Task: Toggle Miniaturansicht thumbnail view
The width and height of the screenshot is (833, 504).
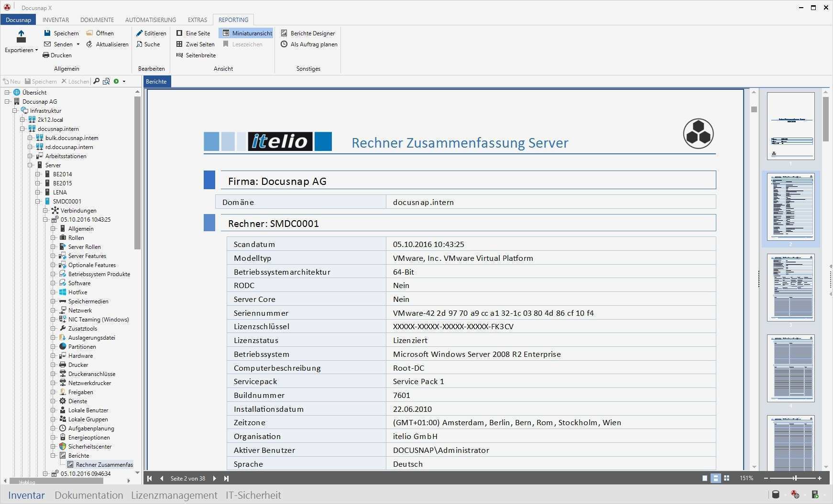Action: [246, 33]
